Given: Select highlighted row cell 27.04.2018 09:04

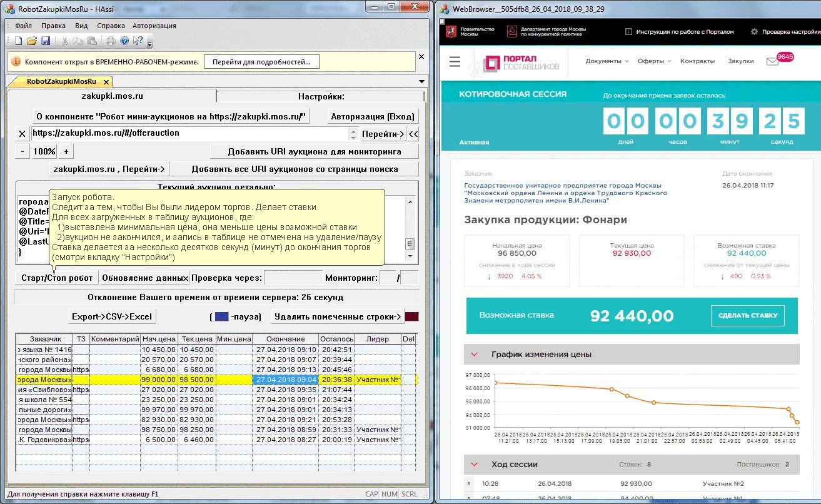Looking at the screenshot, I should point(286,380).
